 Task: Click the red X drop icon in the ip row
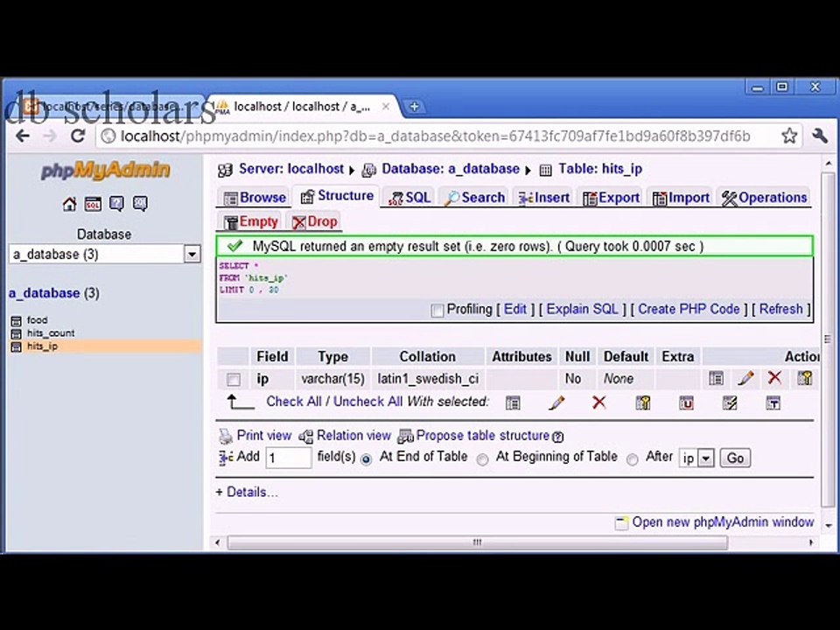point(774,378)
